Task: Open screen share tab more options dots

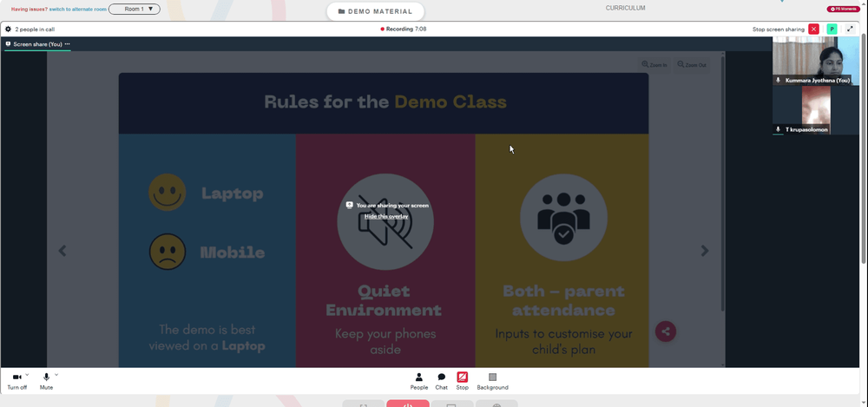Action: click(68, 44)
